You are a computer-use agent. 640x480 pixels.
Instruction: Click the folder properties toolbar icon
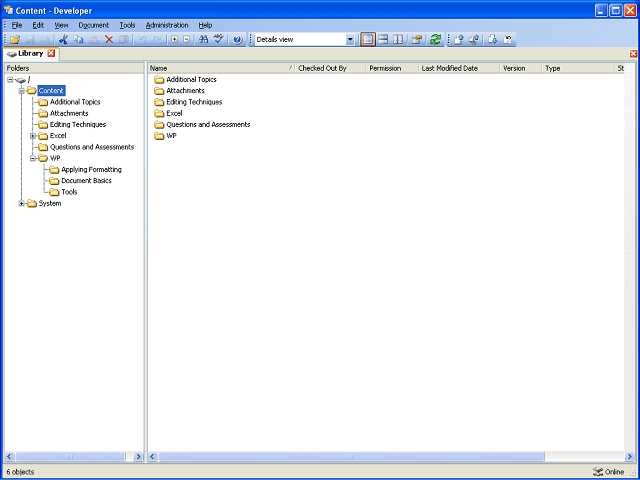click(x=416, y=40)
